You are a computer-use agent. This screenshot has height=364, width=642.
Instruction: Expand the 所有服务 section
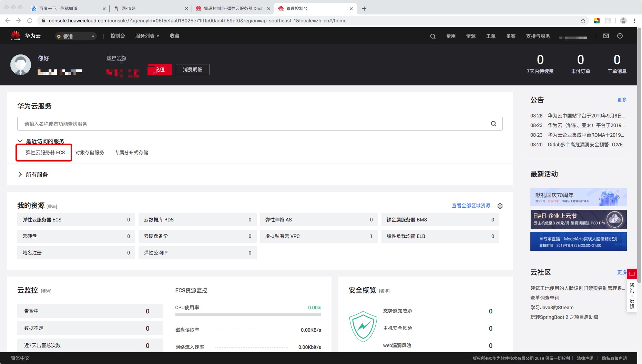pos(20,175)
